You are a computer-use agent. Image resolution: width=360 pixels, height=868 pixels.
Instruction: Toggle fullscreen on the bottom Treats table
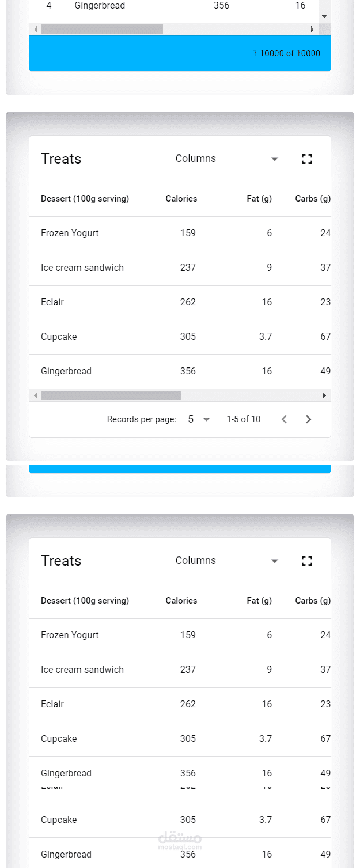click(307, 561)
